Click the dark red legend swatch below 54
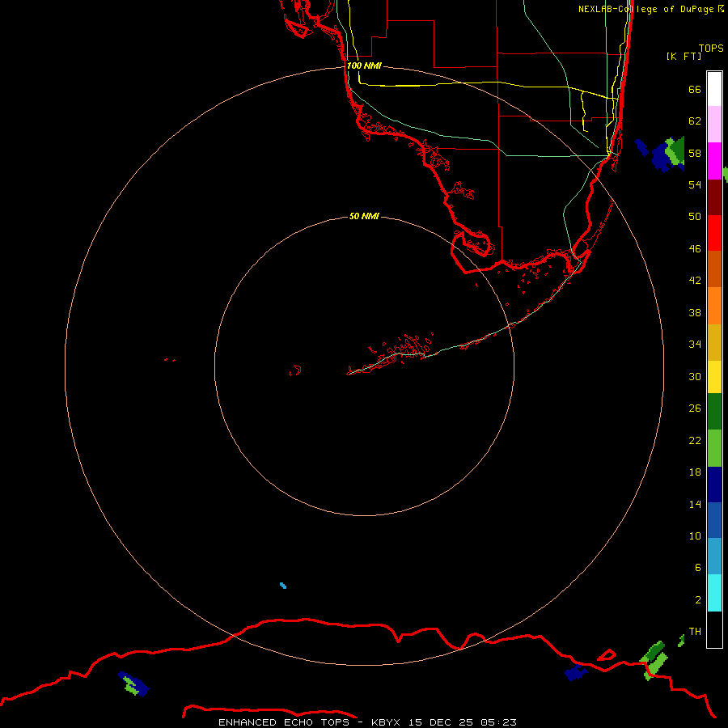This screenshot has width=728, height=728. click(x=714, y=197)
